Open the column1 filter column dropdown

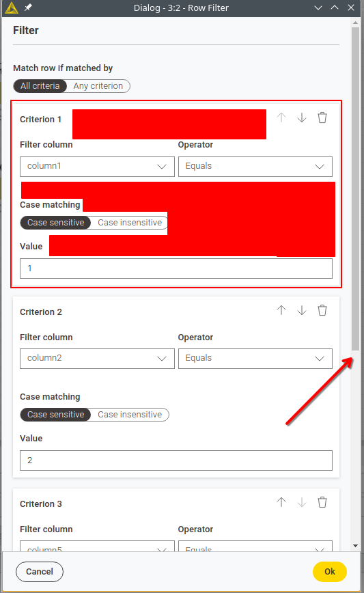(97, 167)
